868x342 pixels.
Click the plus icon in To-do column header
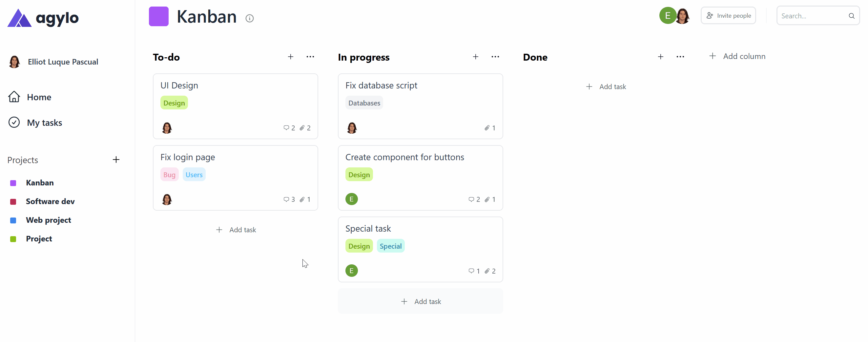pos(290,57)
